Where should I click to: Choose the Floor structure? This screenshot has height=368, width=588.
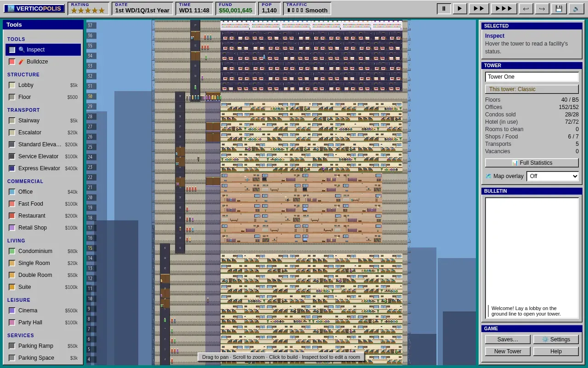point(43,97)
